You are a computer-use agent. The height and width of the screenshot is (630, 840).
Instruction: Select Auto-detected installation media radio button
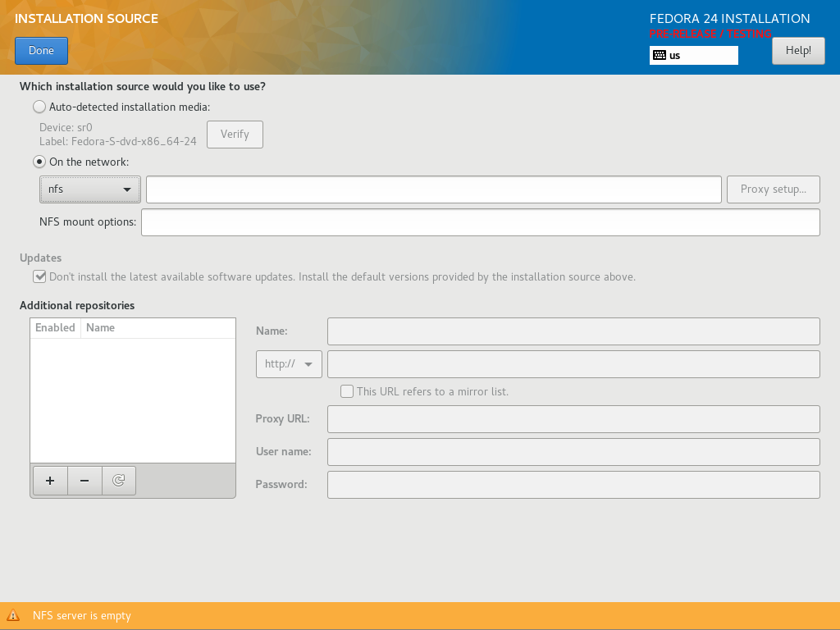tap(39, 107)
